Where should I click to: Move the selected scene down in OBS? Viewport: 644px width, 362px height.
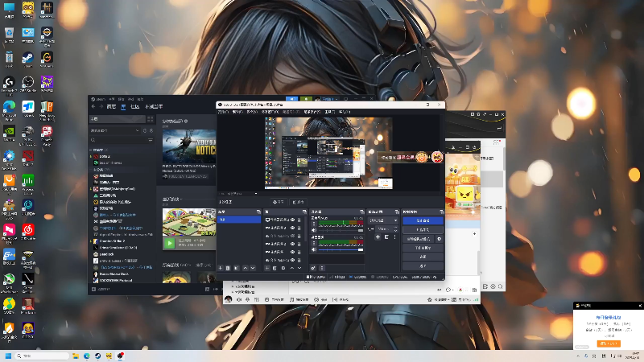click(253, 268)
